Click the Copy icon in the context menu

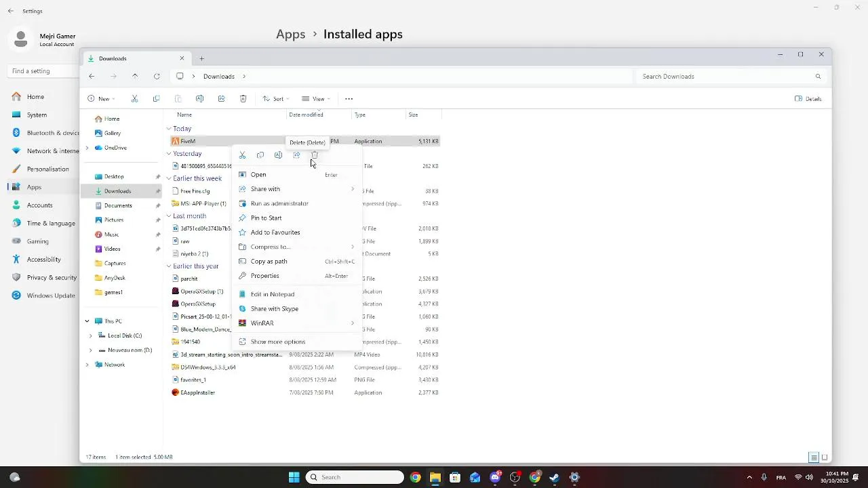(x=260, y=155)
